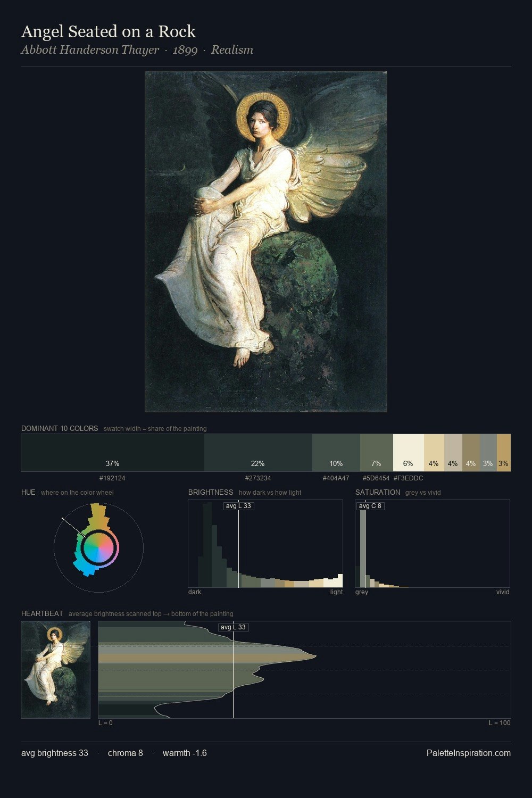Viewport: 532px width, 798px height.
Task: Click the 'vivid' axis label under Saturation
Action: [x=503, y=592]
